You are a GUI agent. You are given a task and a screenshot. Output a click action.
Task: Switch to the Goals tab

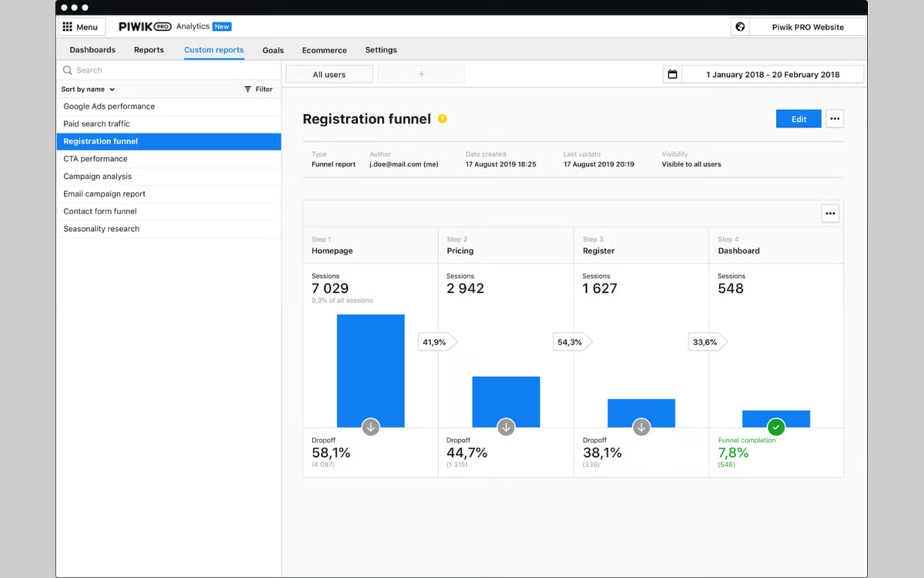tap(273, 50)
